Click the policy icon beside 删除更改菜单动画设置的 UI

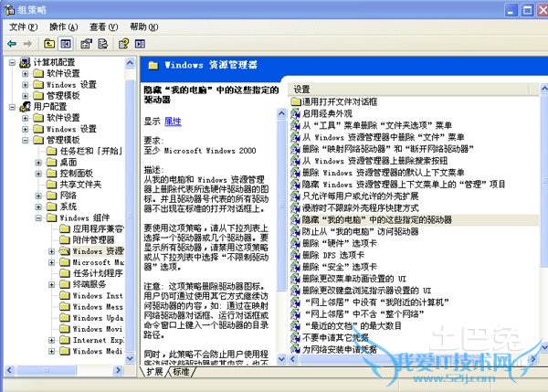[295, 279]
